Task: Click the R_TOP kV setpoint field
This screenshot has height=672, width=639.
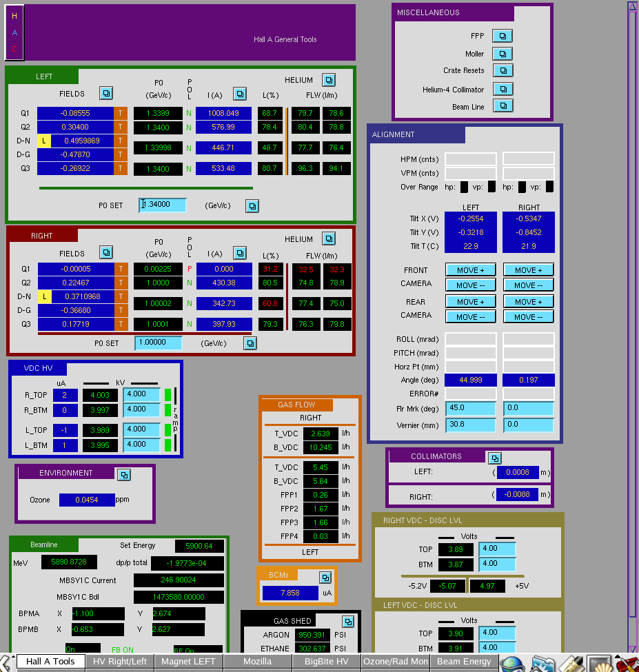Action: (142, 394)
